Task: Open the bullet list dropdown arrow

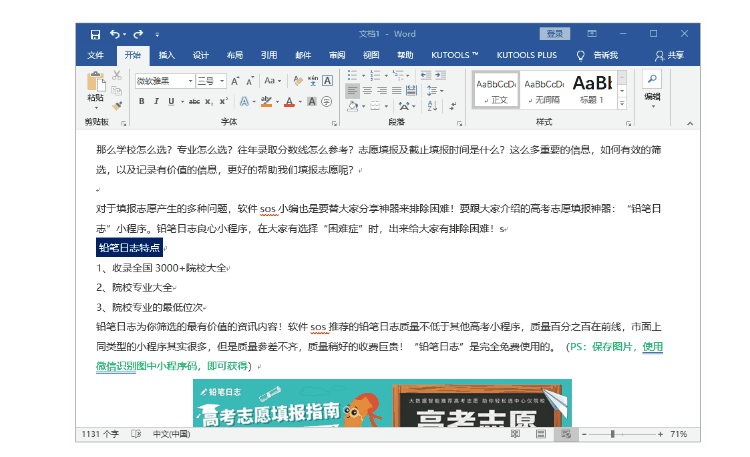Action: click(364, 75)
